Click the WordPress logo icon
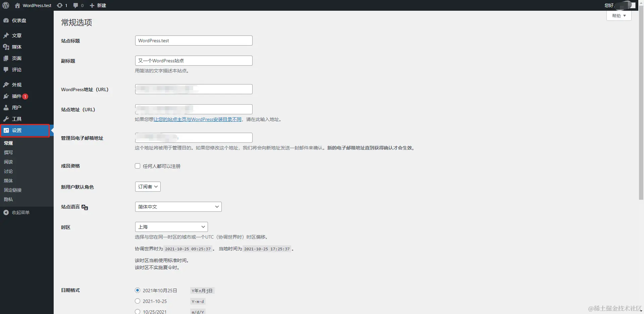 click(6, 5)
